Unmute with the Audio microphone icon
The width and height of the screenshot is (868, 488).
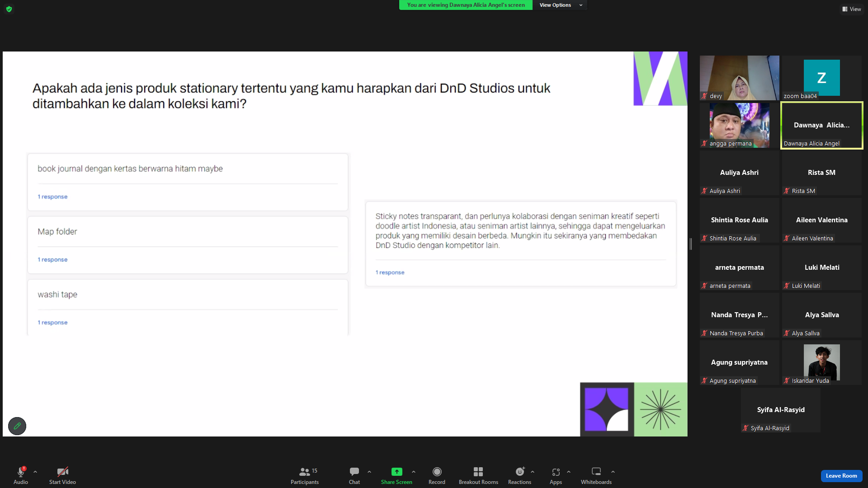coord(21,472)
